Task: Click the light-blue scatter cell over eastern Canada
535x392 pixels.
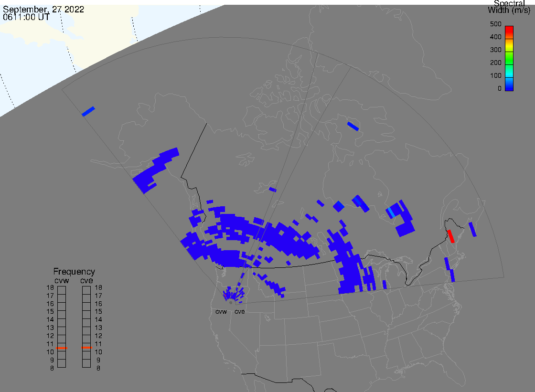Action: click(x=391, y=212)
